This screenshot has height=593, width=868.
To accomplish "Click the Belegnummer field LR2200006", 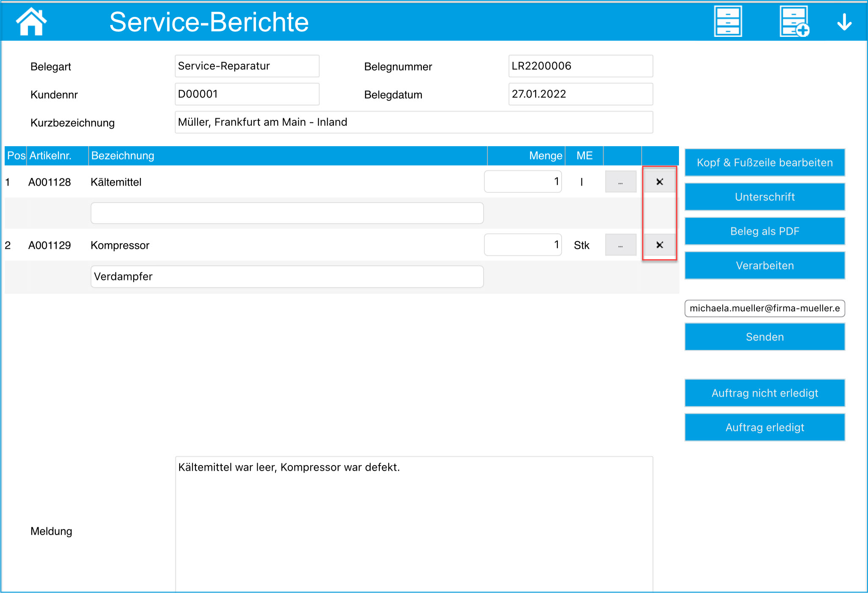I will (x=581, y=66).
